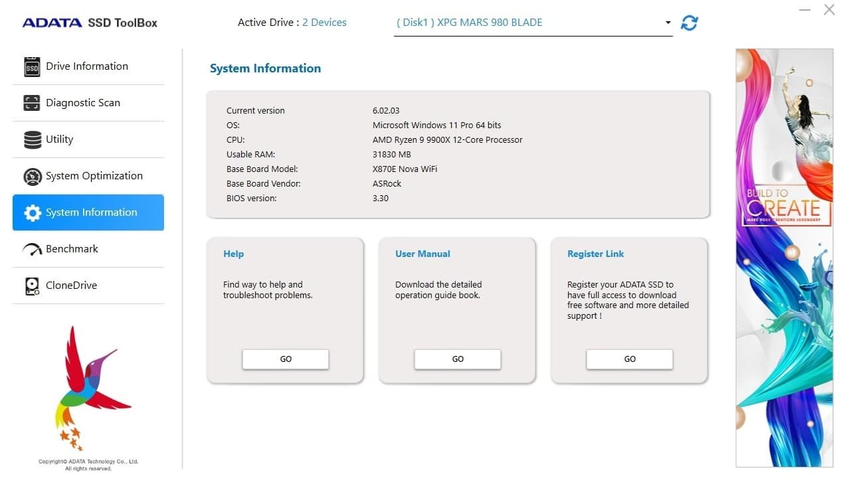Switch to System Optimization

click(88, 176)
